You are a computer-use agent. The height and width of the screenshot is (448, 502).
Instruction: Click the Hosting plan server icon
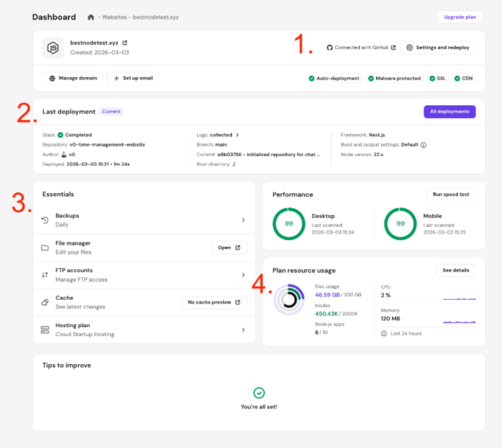point(45,330)
